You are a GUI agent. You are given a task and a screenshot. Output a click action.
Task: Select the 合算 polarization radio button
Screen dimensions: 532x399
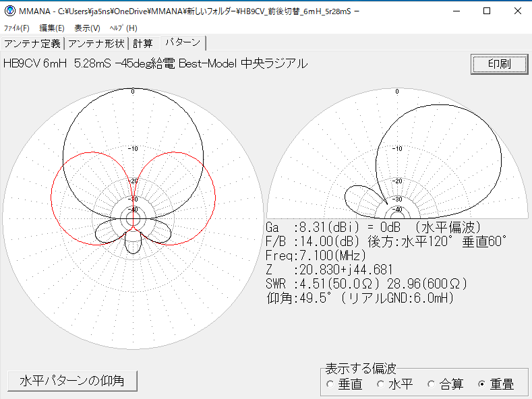click(446, 384)
